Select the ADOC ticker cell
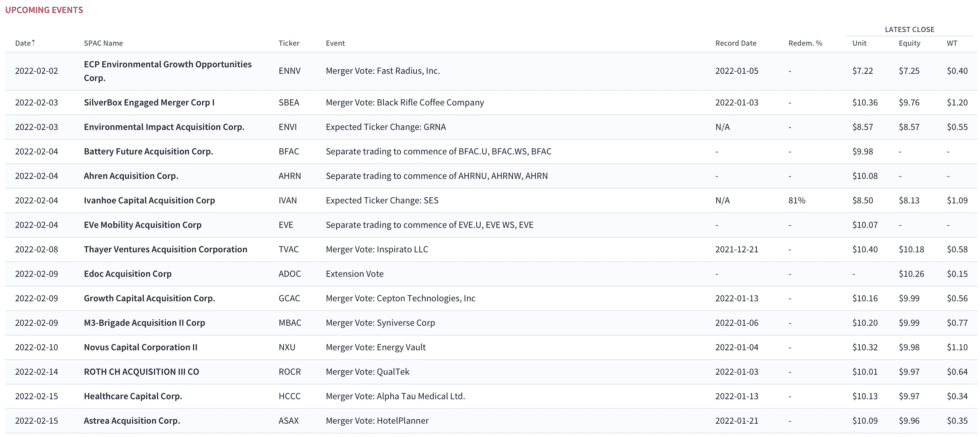Image resolution: width=980 pixels, height=437 pixels. click(289, 274)
